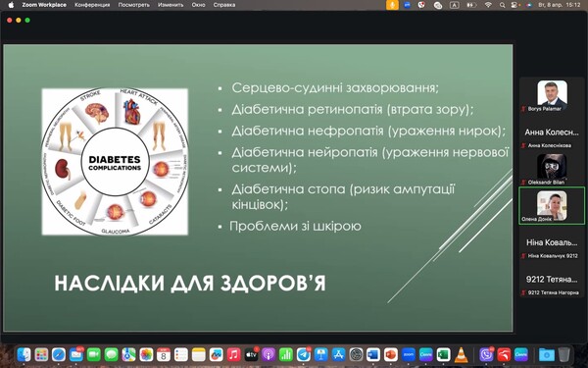Screen dimensions: 588x368
Task: Toggle the keyboard input source indicator
Action: tap(455, 5)
